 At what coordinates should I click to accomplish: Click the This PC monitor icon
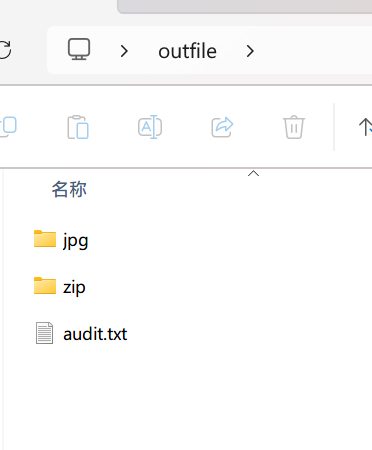(79, 49)
